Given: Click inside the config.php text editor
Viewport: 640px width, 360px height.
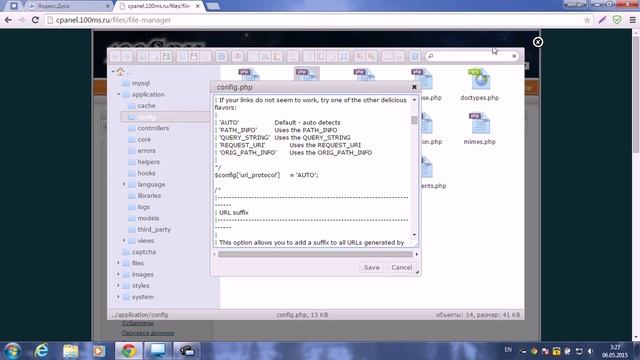Looking at the screenshot, I should [x=312, y=171].
